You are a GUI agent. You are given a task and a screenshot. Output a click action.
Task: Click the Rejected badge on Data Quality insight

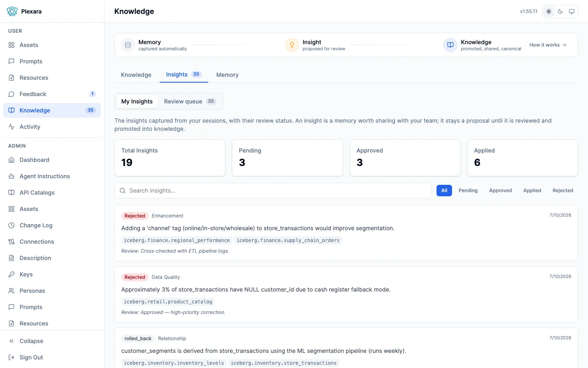point(135,277)
